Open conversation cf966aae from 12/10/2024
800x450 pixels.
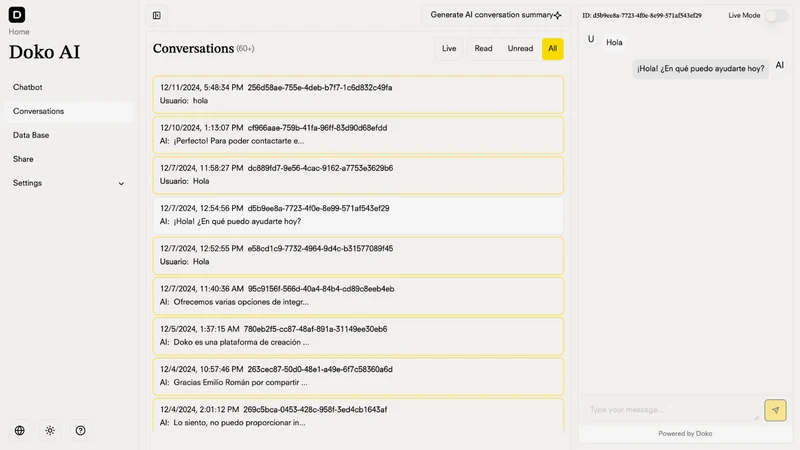pyautogui.click(x=358, y=135)
